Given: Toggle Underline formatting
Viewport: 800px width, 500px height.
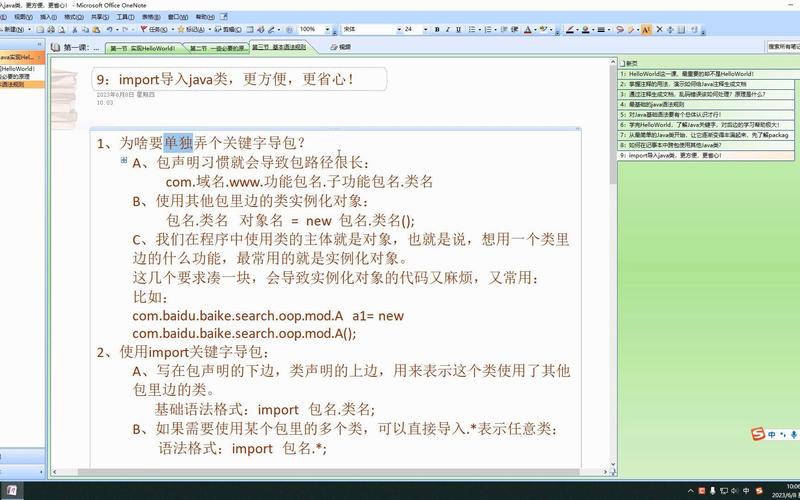Looking at the screenshot, I should pos(458,29).
